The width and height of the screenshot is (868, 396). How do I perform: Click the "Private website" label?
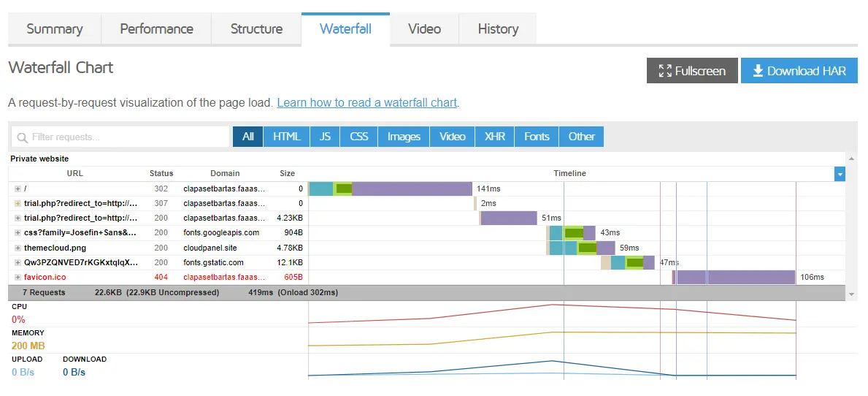(x=39, y=159)
